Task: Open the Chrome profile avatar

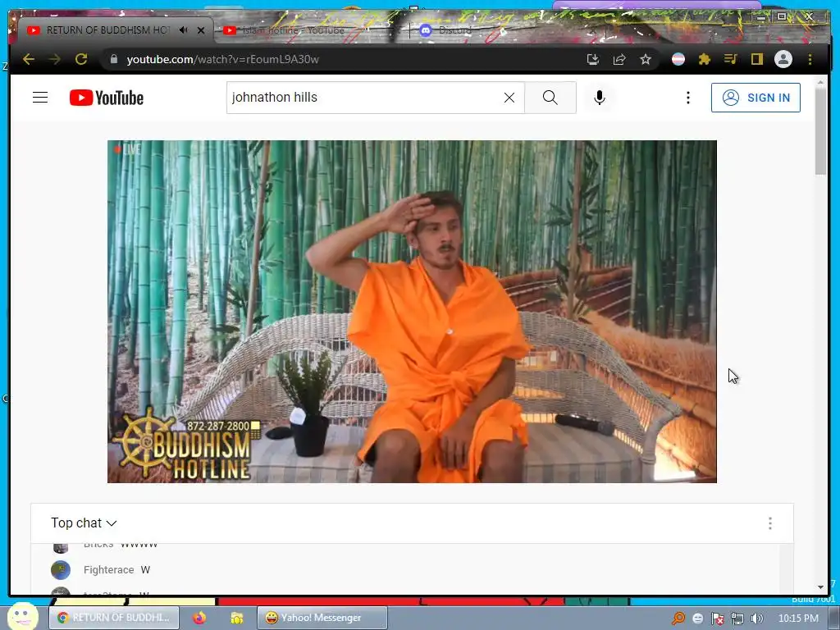Action: [x=783, y=59]
